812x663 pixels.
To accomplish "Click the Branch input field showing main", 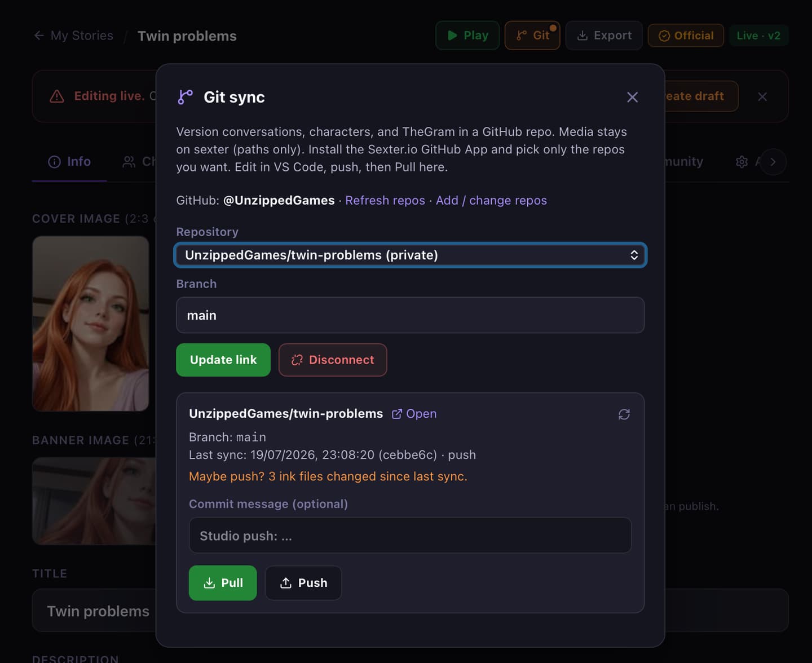I will [x=410, y=315].
